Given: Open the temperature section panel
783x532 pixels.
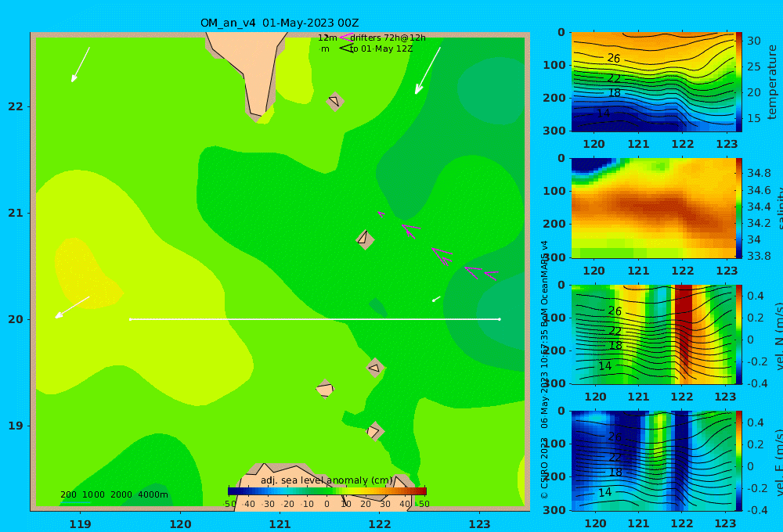Looking at the screenshot, I should coord(653,82).
